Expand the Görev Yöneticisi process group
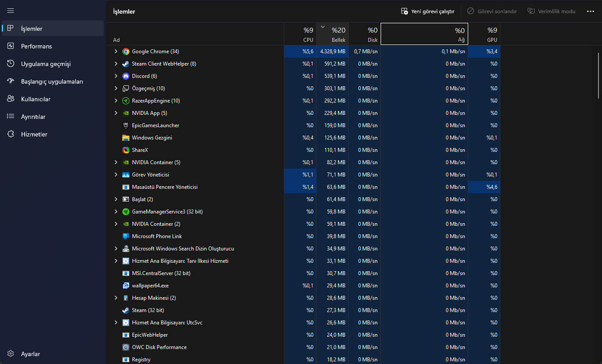 [x=116, y=175]
